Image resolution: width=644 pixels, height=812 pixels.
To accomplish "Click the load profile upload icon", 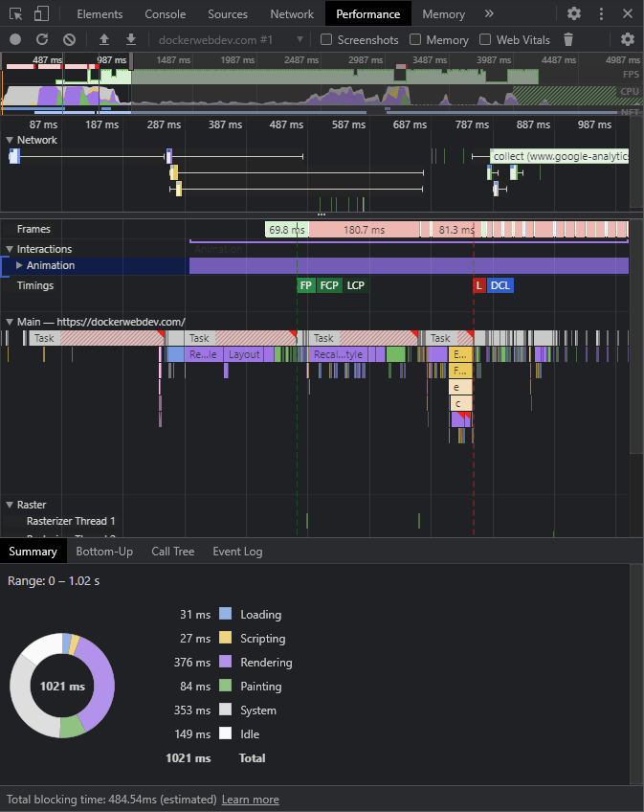I will point(104,39).
